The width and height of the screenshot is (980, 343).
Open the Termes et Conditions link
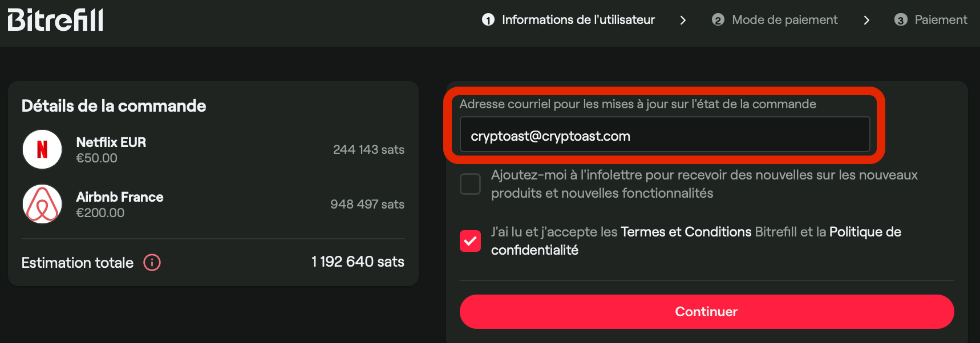pyautogui.click(x=685, y=232)
